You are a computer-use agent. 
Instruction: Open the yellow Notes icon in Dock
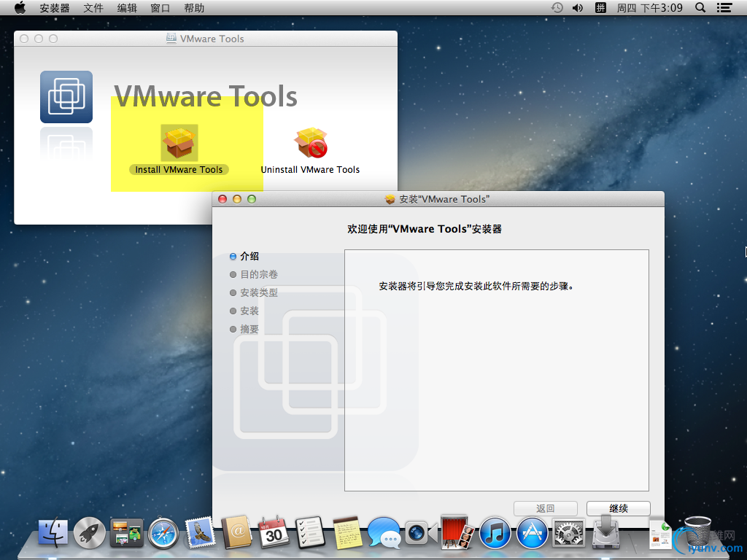click(347, 532)
